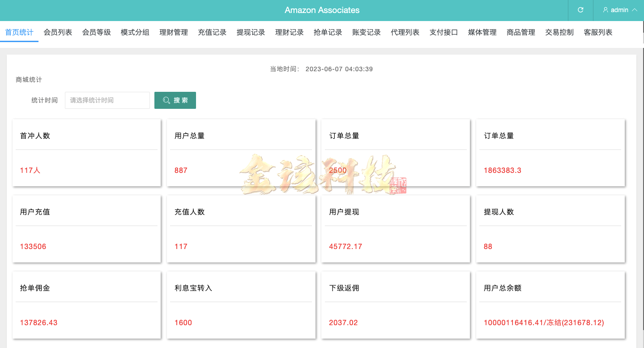Click the admin user icon in top bar
The width and height of the screenshot is (644, 348).
(606, 10)
